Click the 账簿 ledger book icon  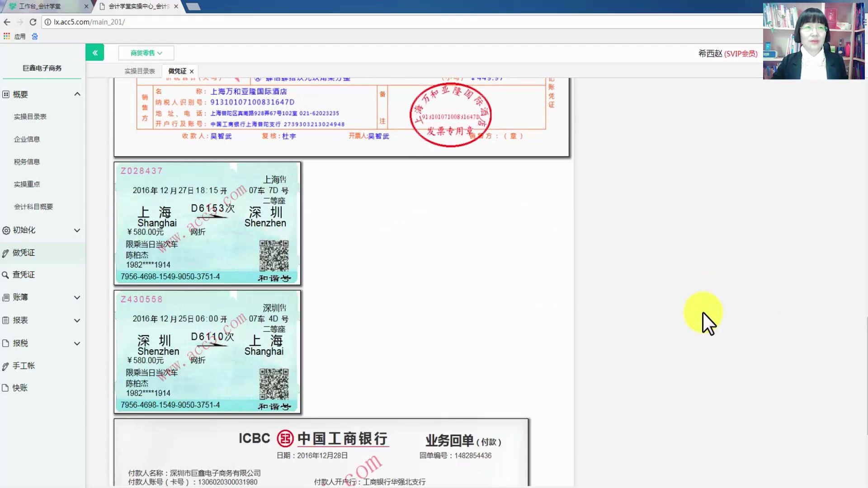[x=6, y=297]
